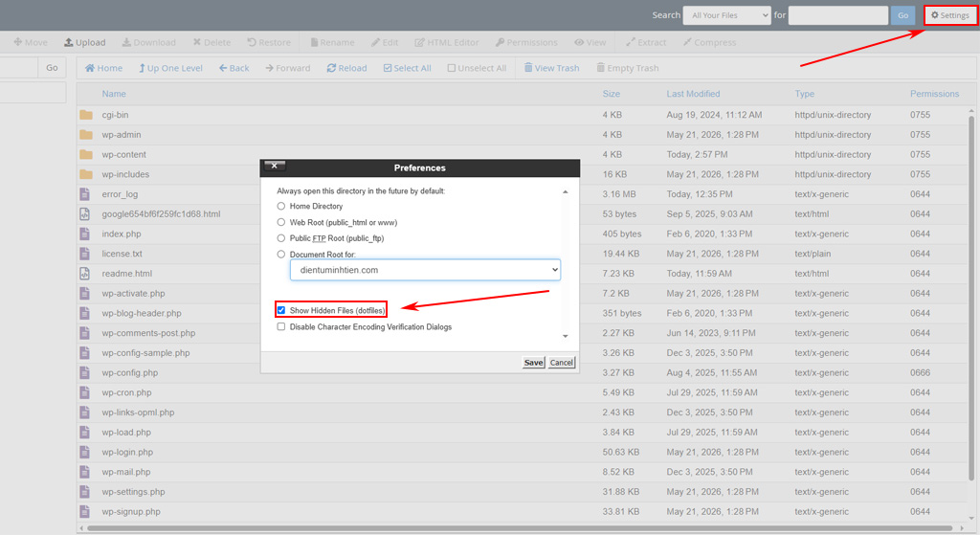Screen dimensions: 980x535
Task: Open View Trash
Action: [551, 68]
